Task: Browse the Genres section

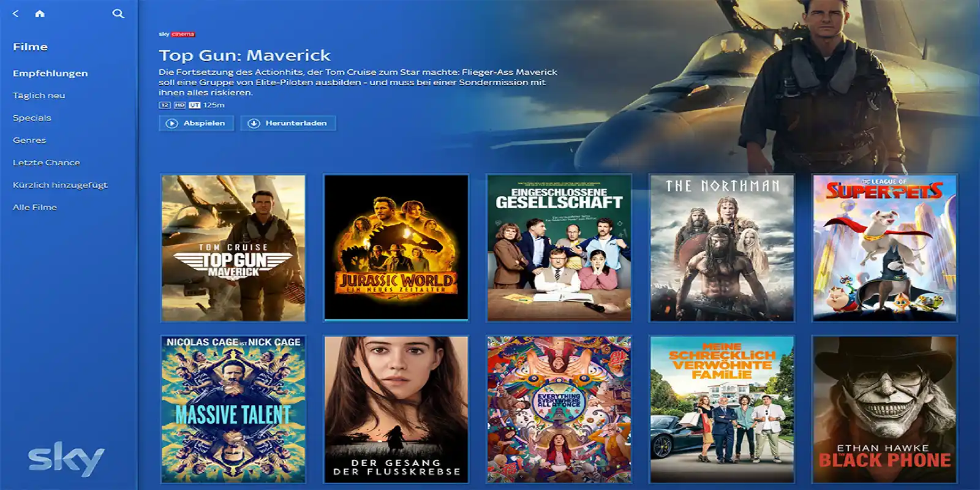Action: [x=29, y=140]
